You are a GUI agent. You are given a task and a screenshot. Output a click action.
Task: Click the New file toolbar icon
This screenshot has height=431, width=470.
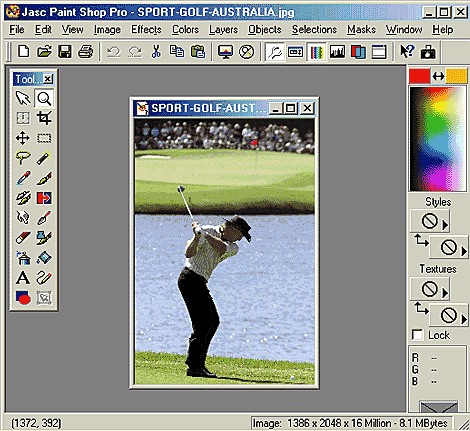click(23, 52)
